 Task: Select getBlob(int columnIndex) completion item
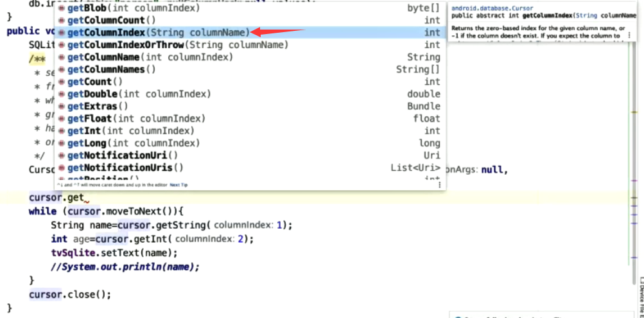pyautogui.click(x=250, y=8)
